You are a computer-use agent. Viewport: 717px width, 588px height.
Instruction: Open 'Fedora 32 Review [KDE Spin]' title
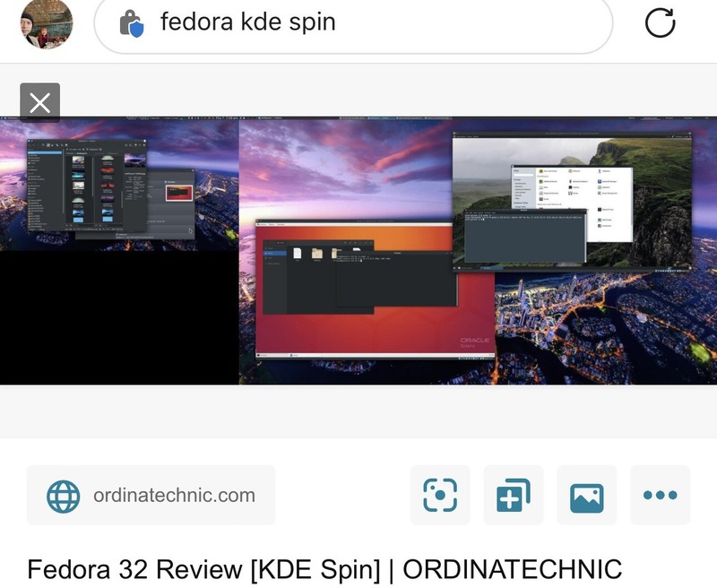click(x=324, y=569)
